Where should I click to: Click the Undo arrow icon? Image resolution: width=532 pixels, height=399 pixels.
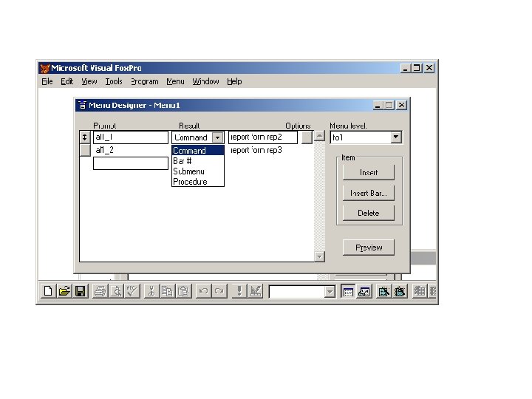point(203,291)
